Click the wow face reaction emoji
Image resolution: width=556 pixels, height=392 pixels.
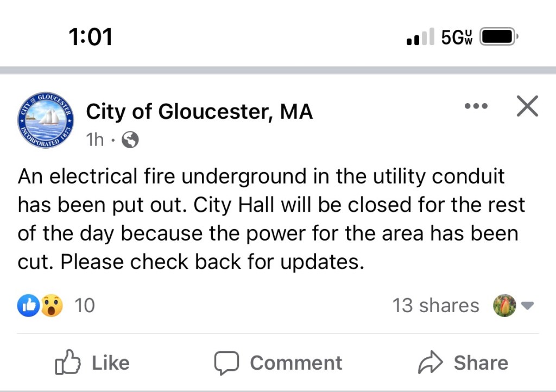click(52, 306)
